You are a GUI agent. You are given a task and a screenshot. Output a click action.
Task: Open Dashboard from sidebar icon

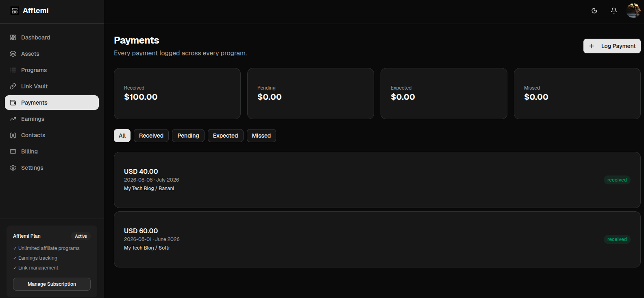coord(13,37)
